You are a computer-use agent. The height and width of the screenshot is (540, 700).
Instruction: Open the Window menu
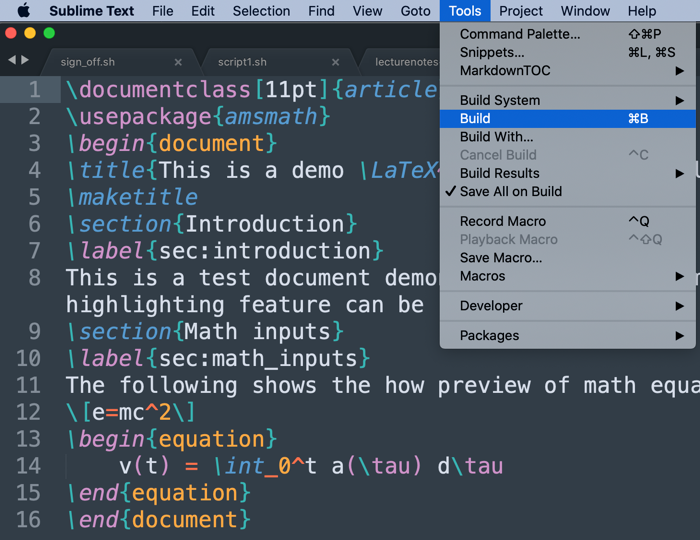tap(585, 11)
